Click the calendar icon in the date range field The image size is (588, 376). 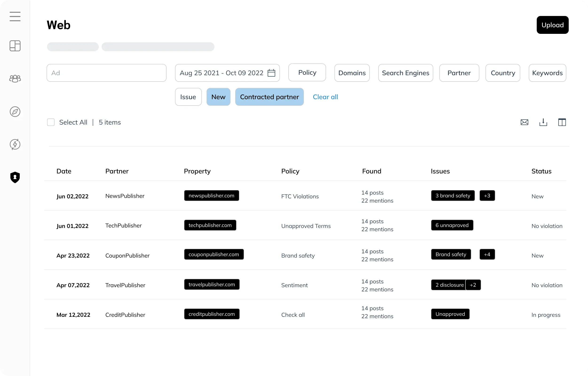pos(271,73)
